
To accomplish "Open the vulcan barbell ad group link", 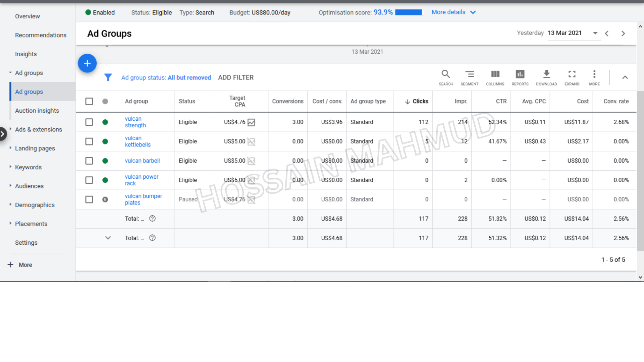I will click(142, 161).
